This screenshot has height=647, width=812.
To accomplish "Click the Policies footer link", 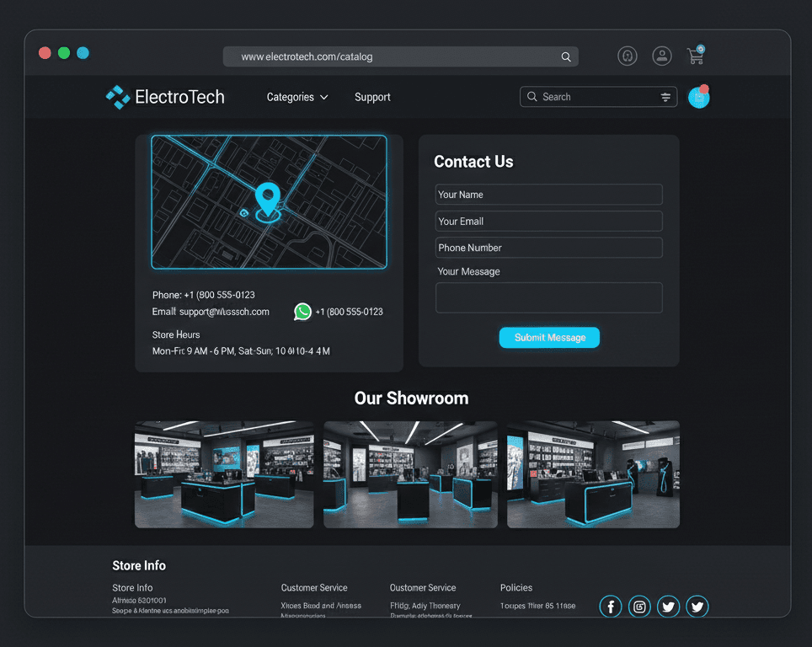I will 516,588.
